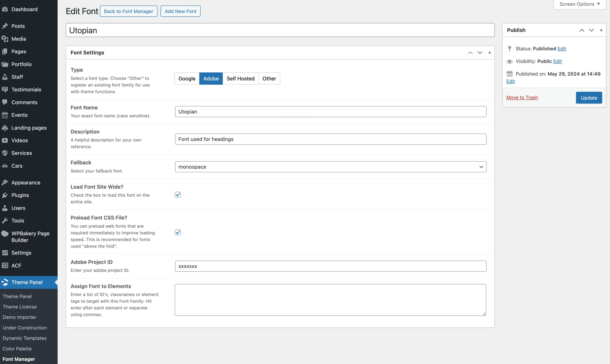Click the Plugins plug icon
This screenshot has width=610, height=364.
click(x=5, y=195)
